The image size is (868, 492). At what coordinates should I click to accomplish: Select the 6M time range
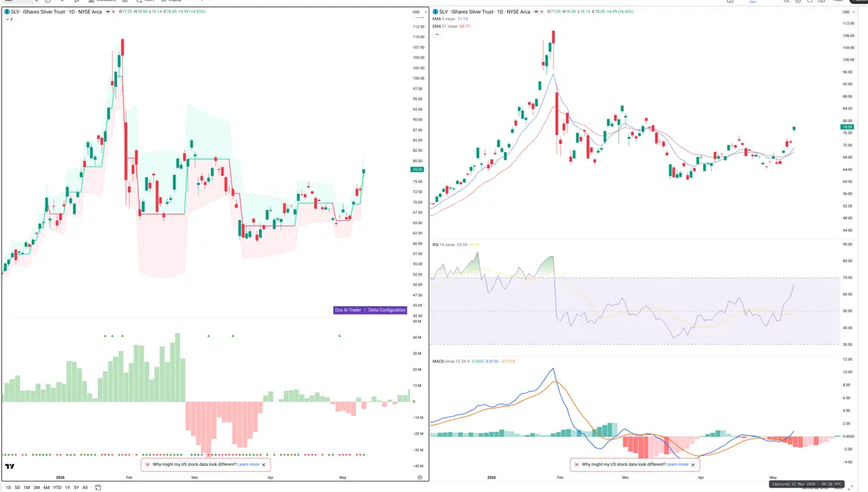[x=46, y=488]
